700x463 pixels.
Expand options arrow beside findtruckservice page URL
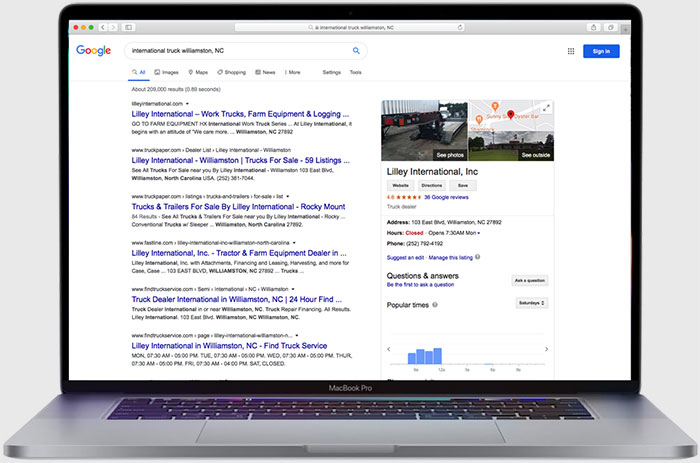297,336
